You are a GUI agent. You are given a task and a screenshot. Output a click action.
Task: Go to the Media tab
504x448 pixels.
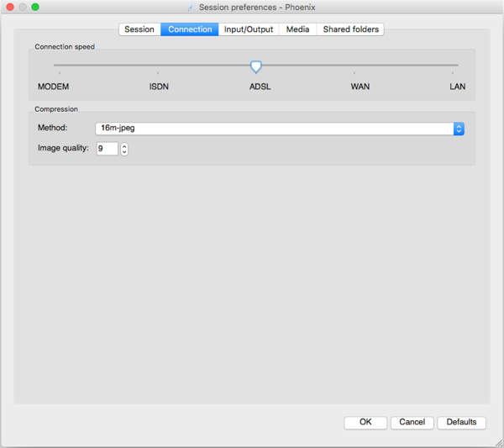297,29
